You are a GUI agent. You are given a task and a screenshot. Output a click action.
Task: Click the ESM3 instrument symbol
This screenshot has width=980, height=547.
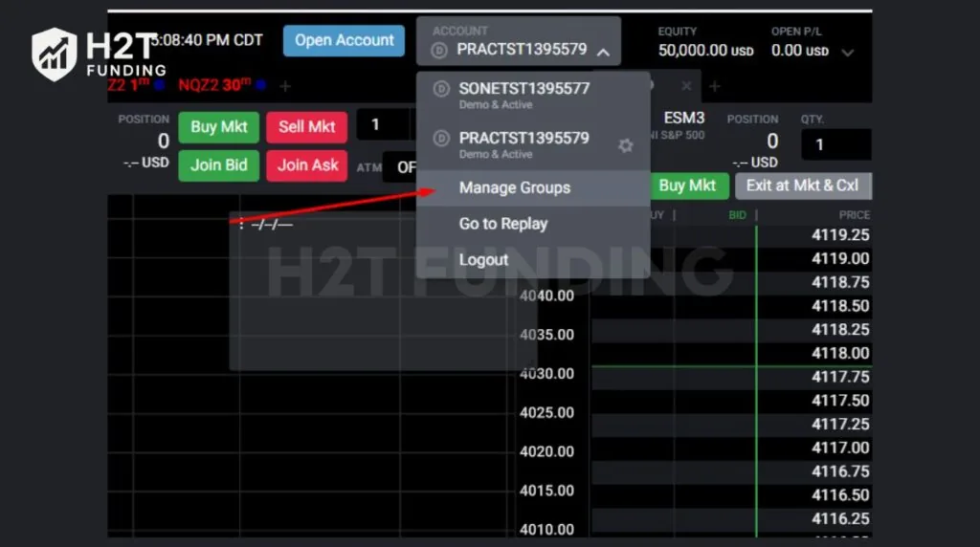tap(683, 118)
